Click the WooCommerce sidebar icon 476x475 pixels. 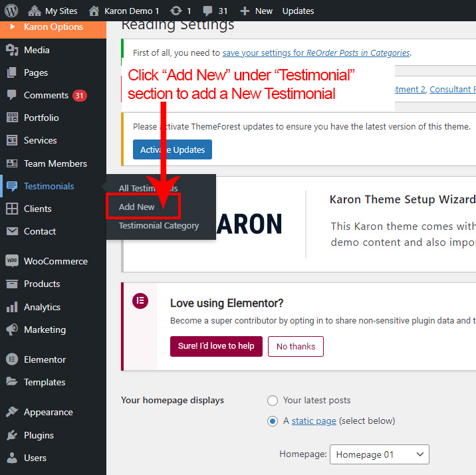pyautogui.click(x=12, y=261)
